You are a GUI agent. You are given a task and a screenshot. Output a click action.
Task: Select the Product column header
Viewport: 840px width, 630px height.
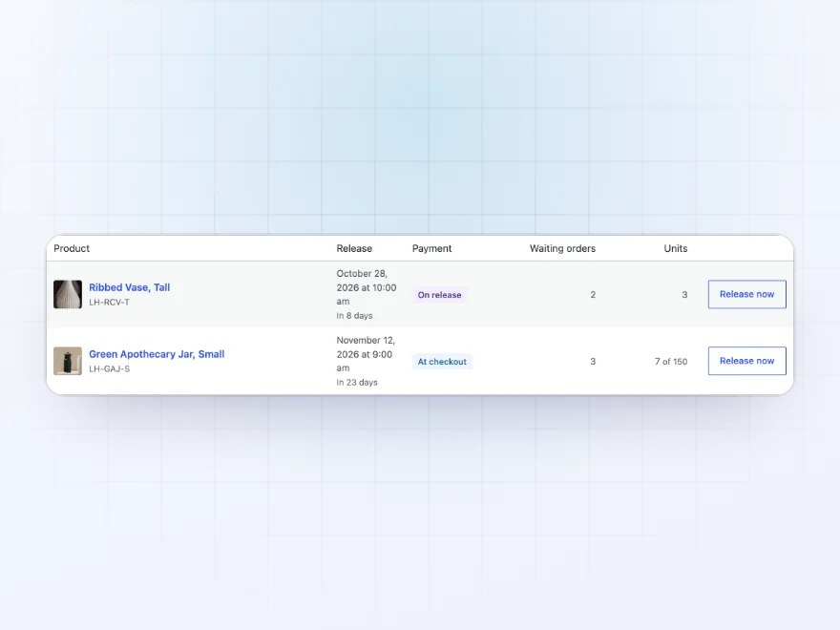tap(72, 248)
